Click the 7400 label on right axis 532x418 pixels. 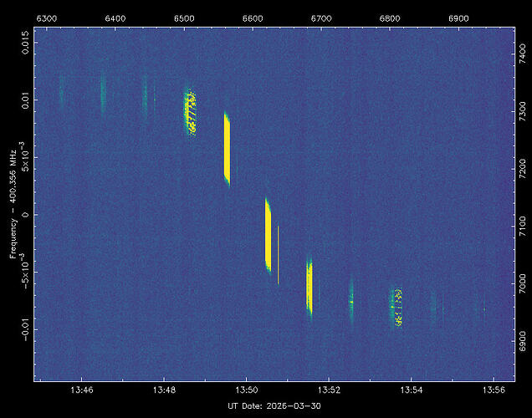(x=523, y=54)
